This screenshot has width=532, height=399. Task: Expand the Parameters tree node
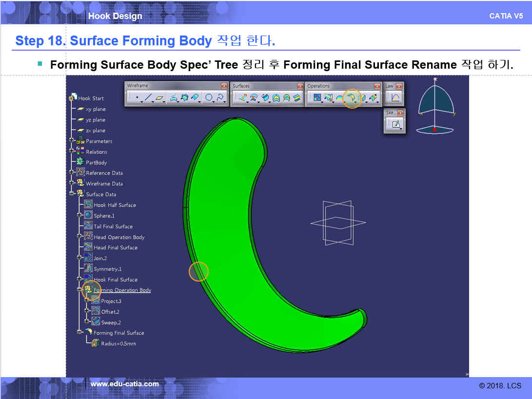(72, 141)
